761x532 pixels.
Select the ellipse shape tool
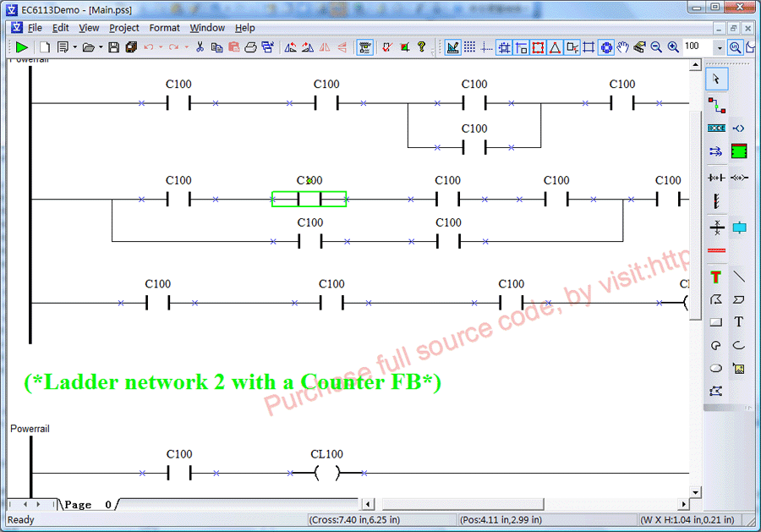click(x=716, y=368)
